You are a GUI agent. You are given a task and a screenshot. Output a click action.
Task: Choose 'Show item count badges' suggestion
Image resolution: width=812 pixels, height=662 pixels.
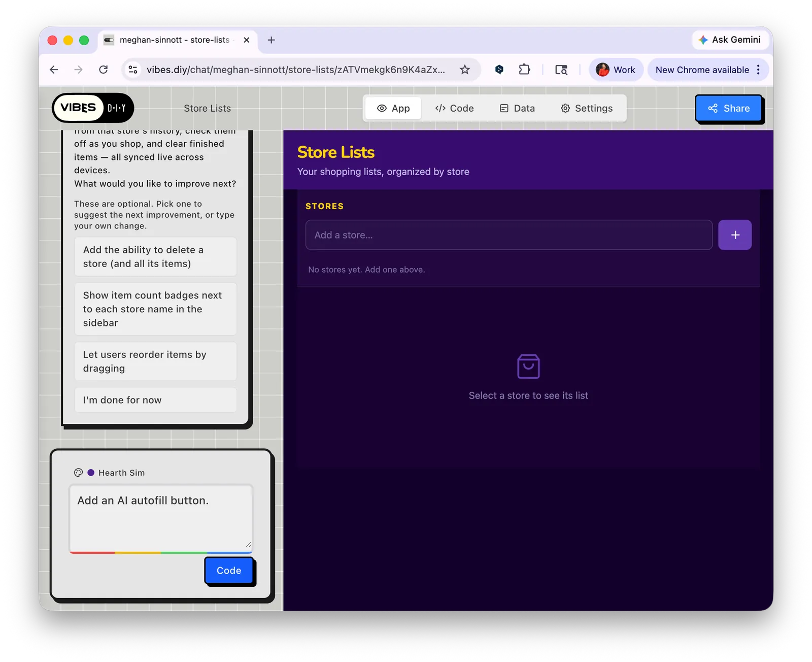(x=155, y=309)
